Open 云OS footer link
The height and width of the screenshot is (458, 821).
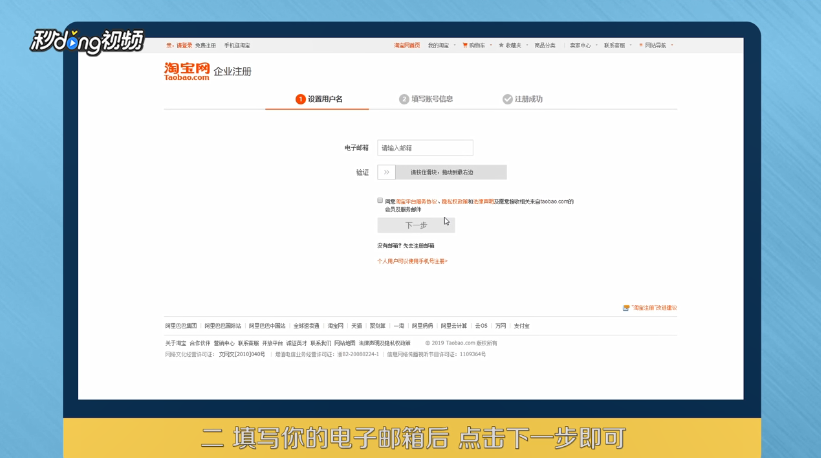point(481,326)
